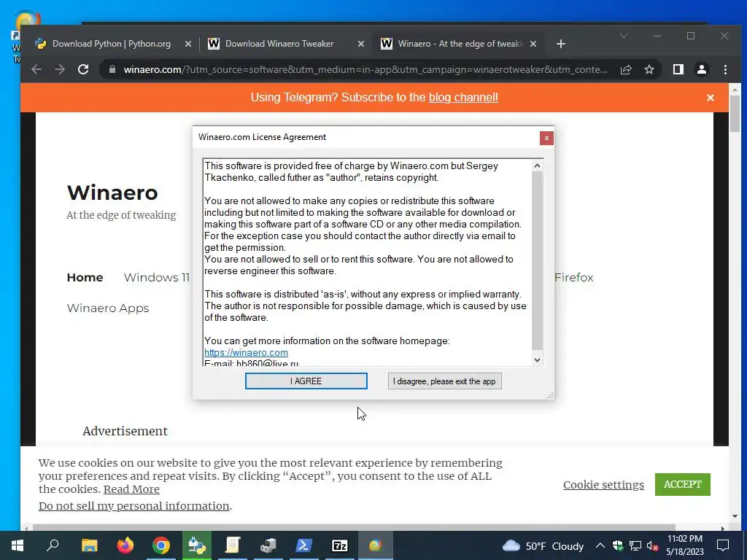747x560 pixels.
Task: Open the 50°F Cloudy weather widget
Action: point(543,545)
